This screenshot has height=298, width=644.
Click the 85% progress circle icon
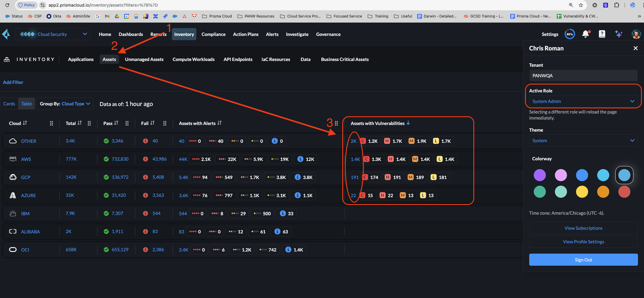point(570,34)
